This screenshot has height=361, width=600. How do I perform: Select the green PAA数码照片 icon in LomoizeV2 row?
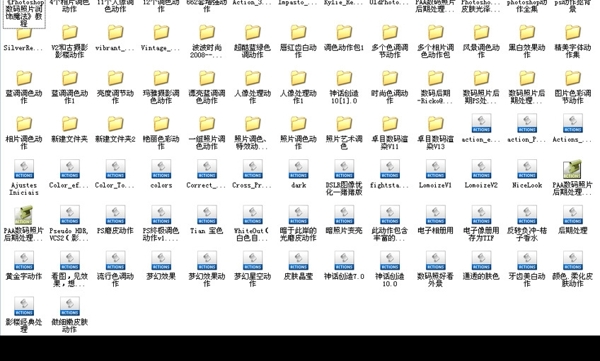(572, 170)
